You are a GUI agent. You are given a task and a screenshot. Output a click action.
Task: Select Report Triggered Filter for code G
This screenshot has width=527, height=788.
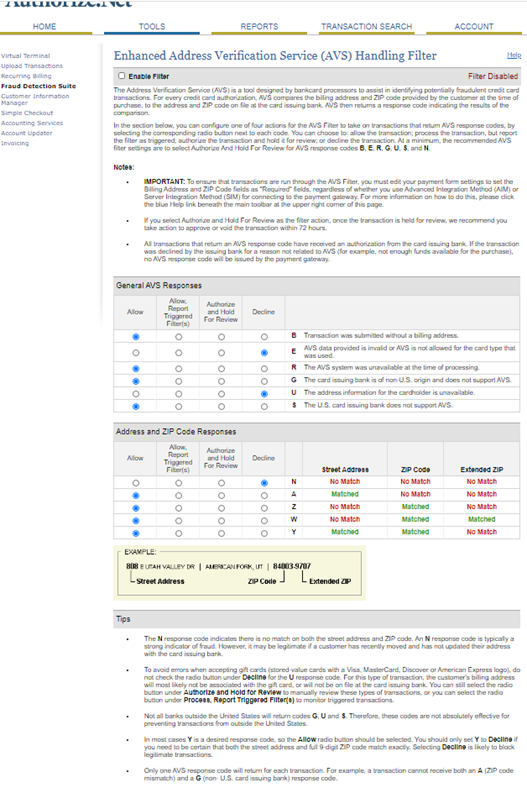pos(178,381)
